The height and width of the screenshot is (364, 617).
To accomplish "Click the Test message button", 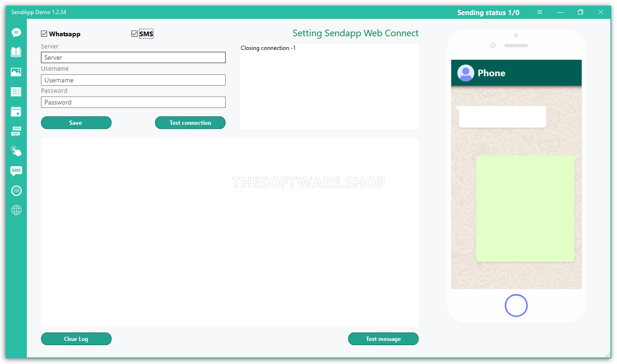I will click(383, 339).
